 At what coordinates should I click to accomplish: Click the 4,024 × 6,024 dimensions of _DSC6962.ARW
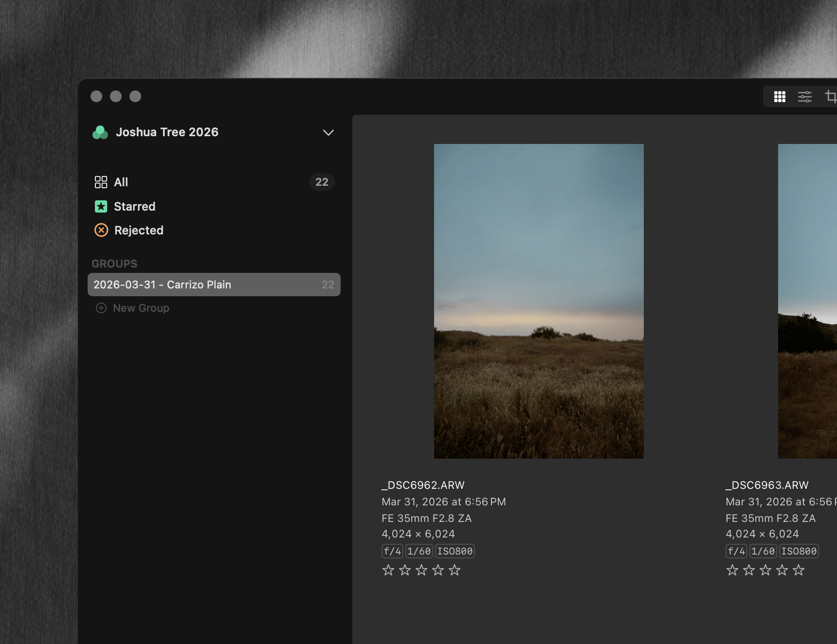click(x=418, y=534)
